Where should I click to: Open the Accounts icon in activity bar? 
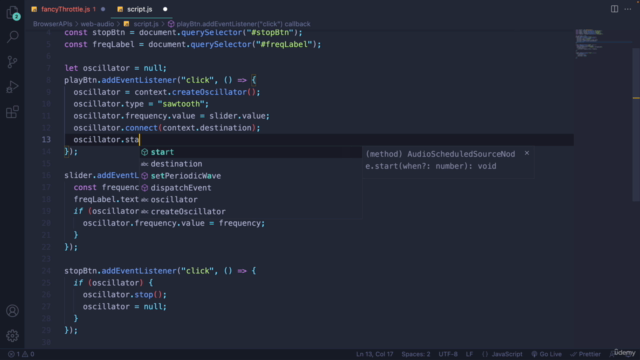13,311
